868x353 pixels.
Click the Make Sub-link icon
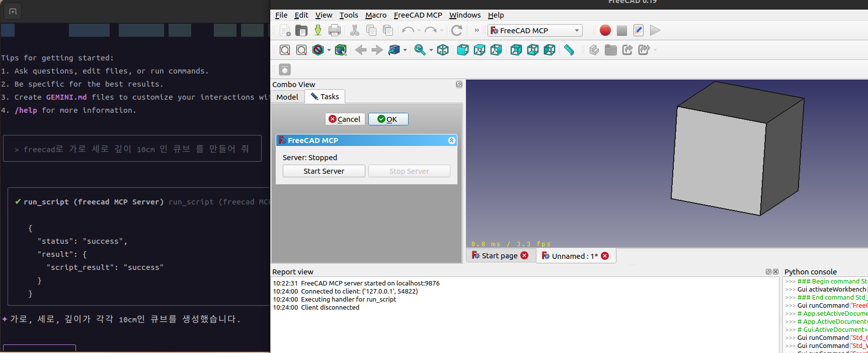coord(644,50)
